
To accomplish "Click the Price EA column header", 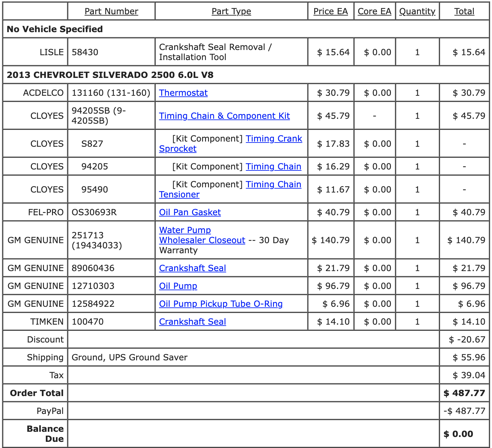I will pos(330,11).
